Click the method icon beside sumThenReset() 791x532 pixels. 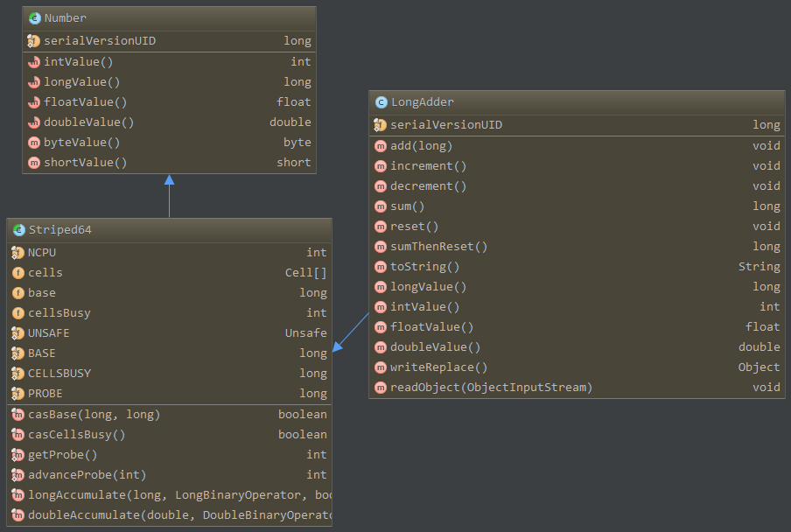(x=381, y=247)
